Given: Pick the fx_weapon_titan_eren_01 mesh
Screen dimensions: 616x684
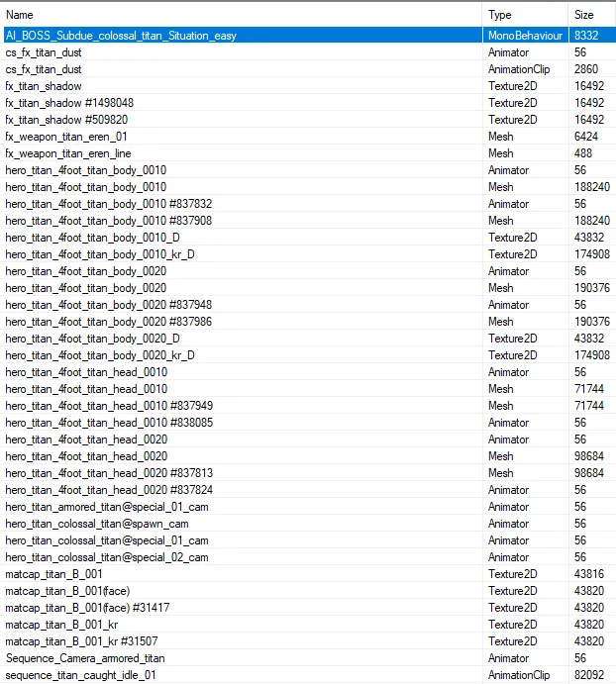Looking at the screenshot, I should point(66,137).
